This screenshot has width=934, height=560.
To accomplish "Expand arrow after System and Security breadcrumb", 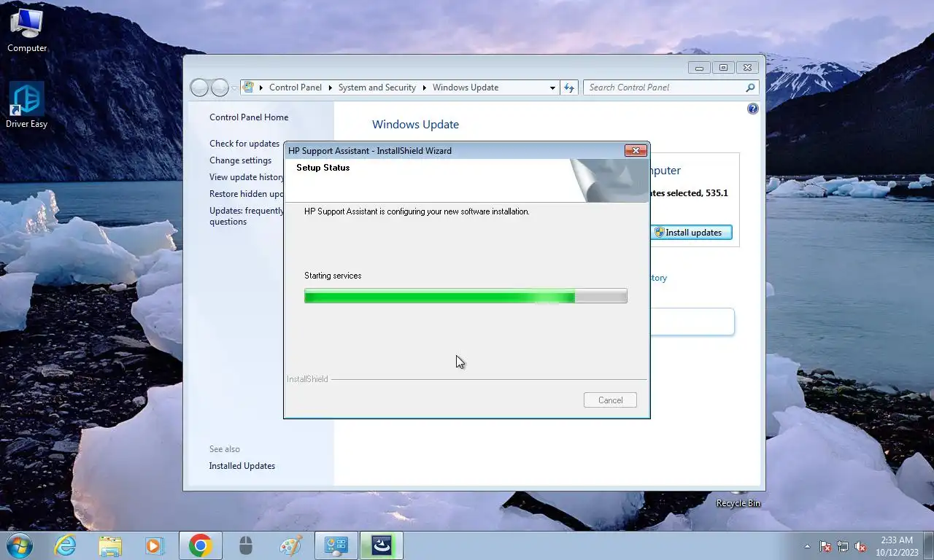I will point(425,87).
